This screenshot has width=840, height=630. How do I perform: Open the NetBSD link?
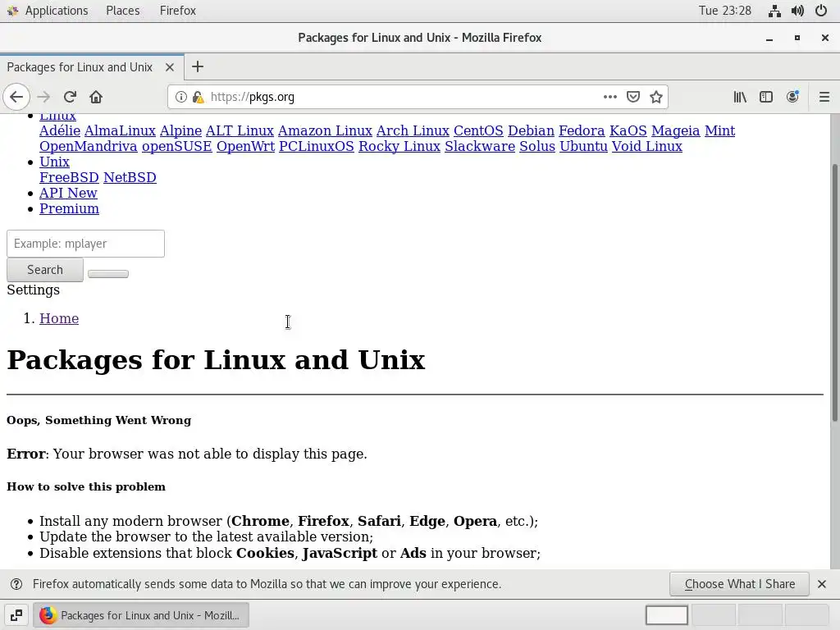130,177
